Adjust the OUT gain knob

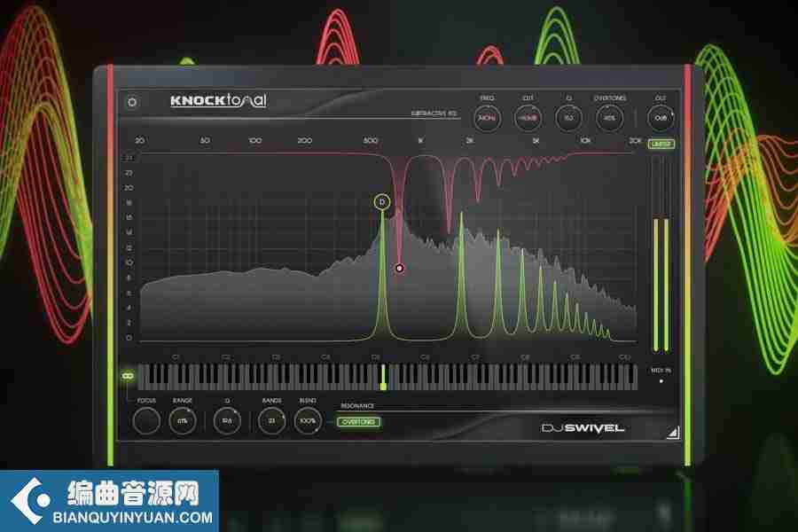click(x=661, y=118)
